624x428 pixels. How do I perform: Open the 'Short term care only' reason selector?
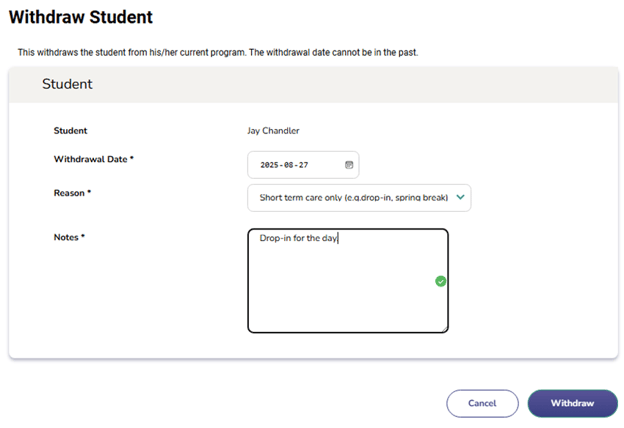point(351,197)
